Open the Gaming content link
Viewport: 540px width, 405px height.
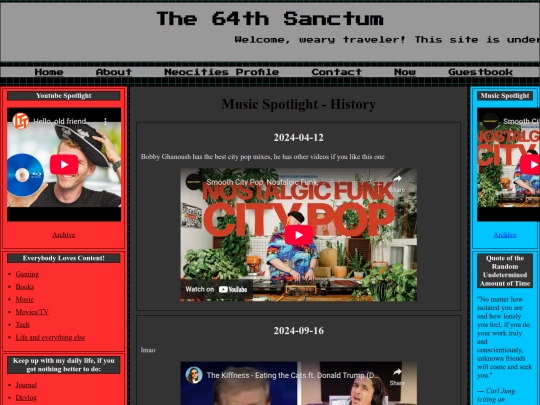[27, 274]
